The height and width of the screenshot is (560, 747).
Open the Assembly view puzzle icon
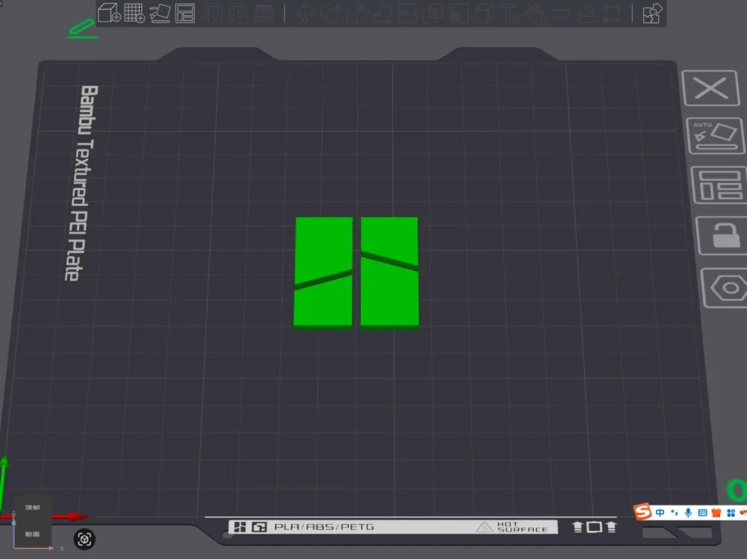pyautogui.click(x=652, y=13)
